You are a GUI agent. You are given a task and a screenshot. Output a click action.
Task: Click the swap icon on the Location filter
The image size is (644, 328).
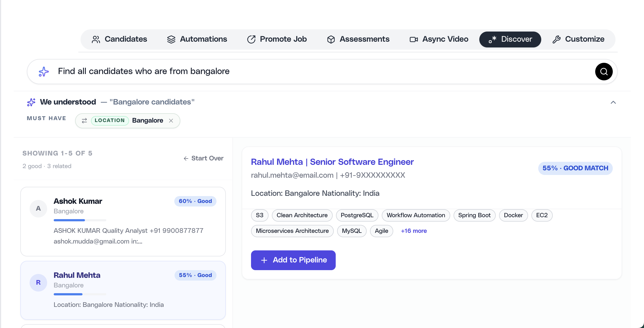click(84, 121)
